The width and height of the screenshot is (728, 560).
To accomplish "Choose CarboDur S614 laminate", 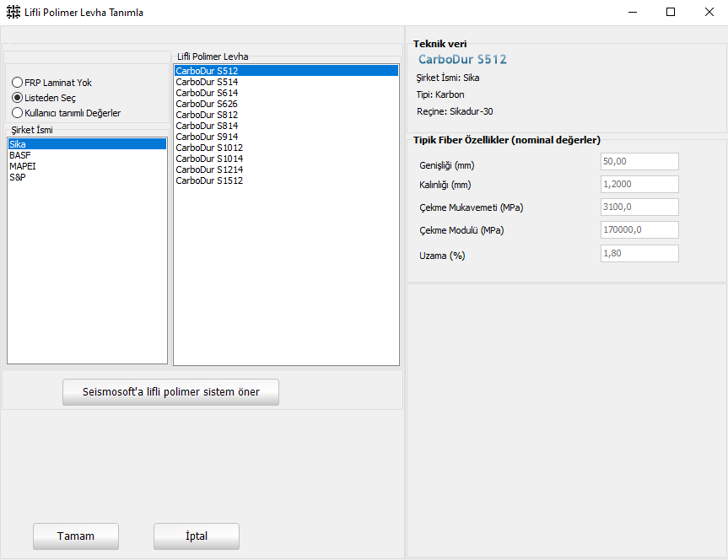I will pyautogui.click(x=286, y=93).
